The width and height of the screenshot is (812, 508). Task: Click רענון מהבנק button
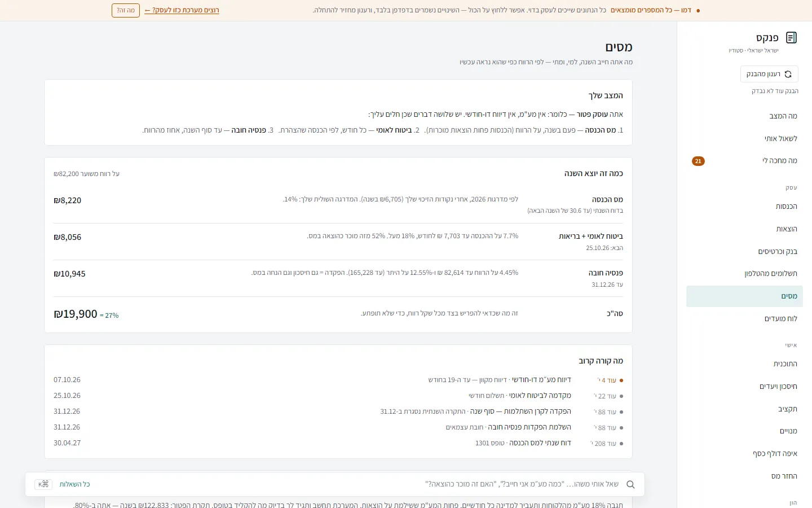[769, 74]
